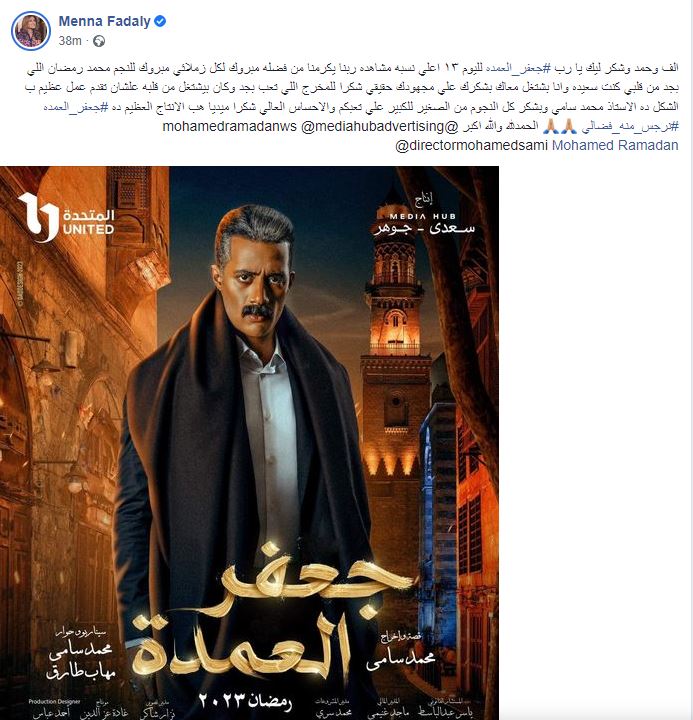Click the United logo on the poster
693x720 pixels.
[66, 217]
